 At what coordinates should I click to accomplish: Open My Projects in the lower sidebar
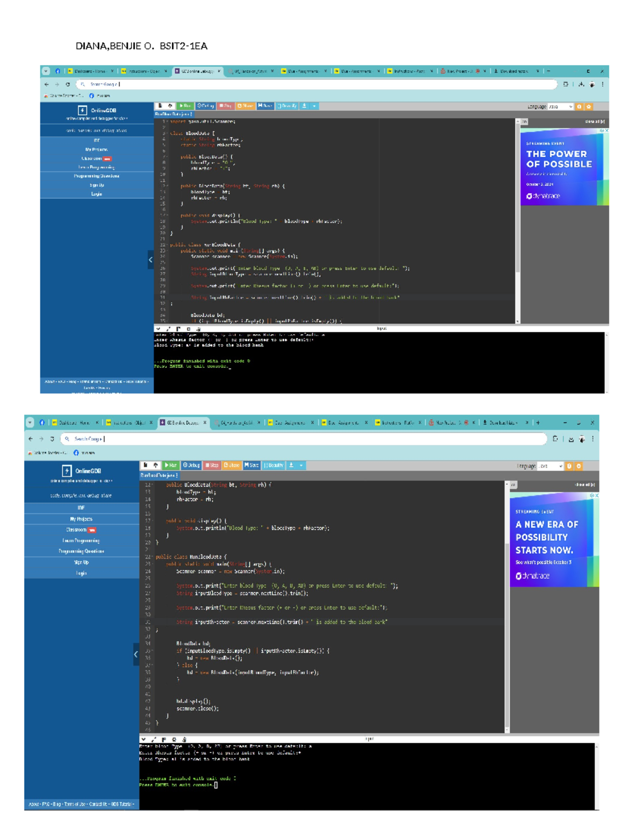pos(81,519)
